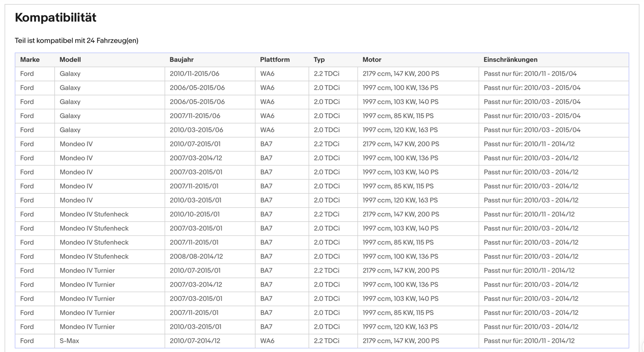Click the 'Typ' column header
The image size is (644, 352).
(319, 60)
